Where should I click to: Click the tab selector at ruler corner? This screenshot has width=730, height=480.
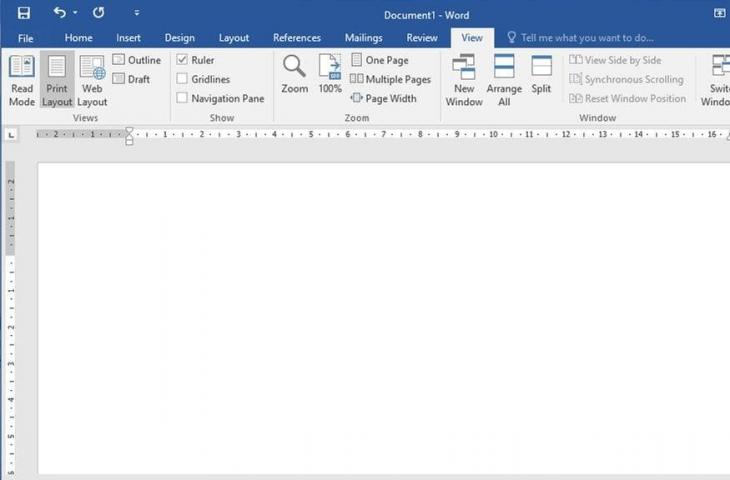(x=11, y=135)
